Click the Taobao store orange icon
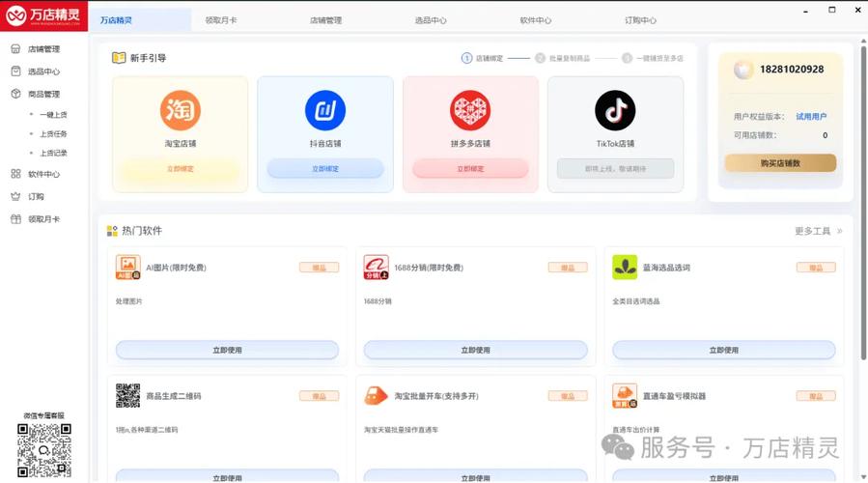 [x=180, y=110]
